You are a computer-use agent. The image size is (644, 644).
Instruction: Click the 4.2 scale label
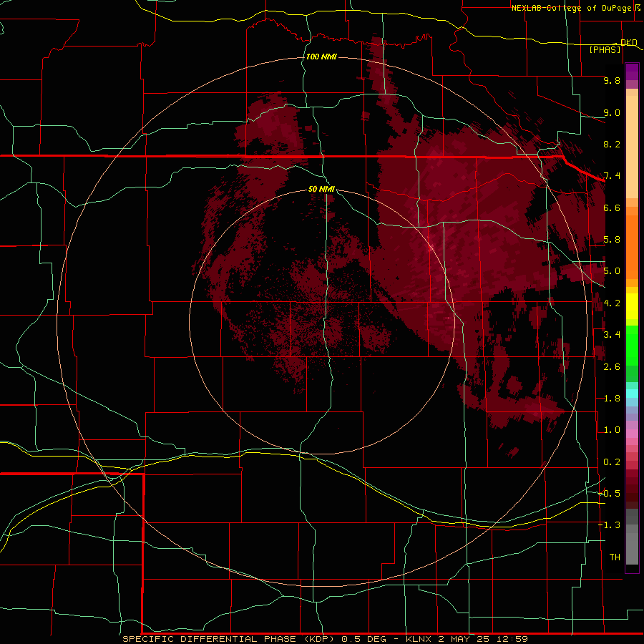click(612, 303)
